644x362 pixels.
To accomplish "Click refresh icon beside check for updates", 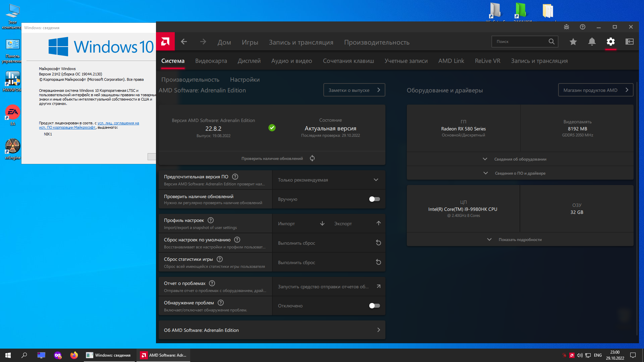I will click(312, 158).
